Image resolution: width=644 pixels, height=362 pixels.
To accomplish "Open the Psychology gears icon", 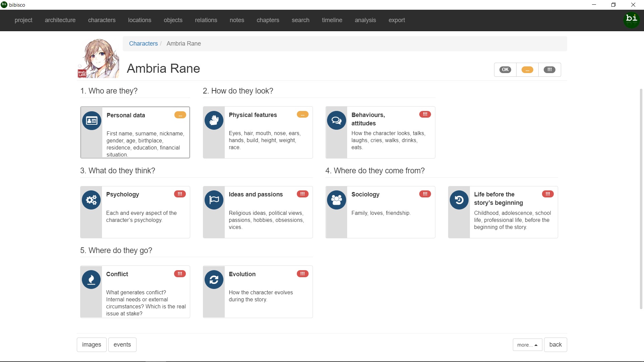I will (x=91, y=200).
